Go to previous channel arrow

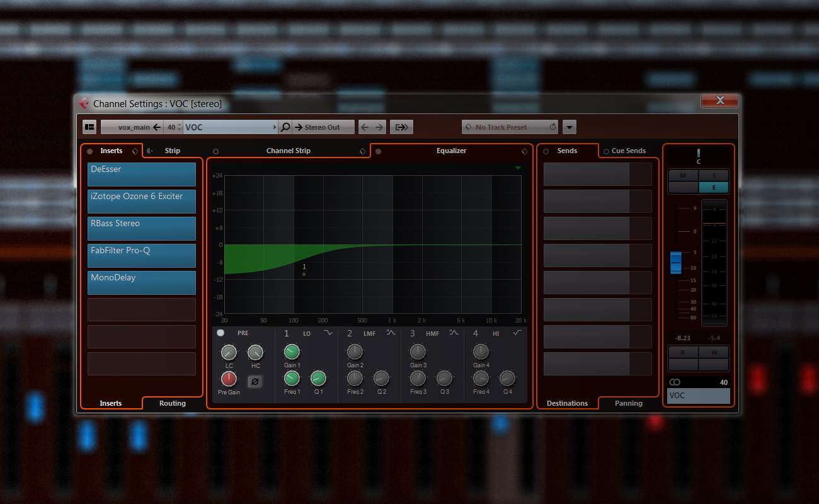[365, 127]
